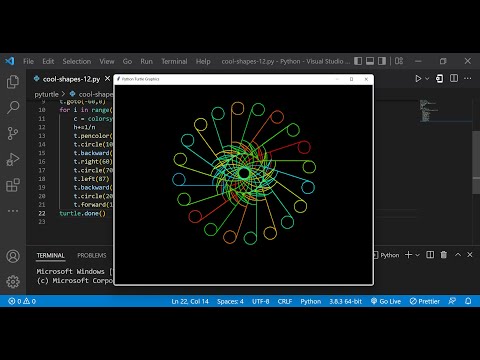
Task: Run Python file with play button
Action: pos(418,79)
